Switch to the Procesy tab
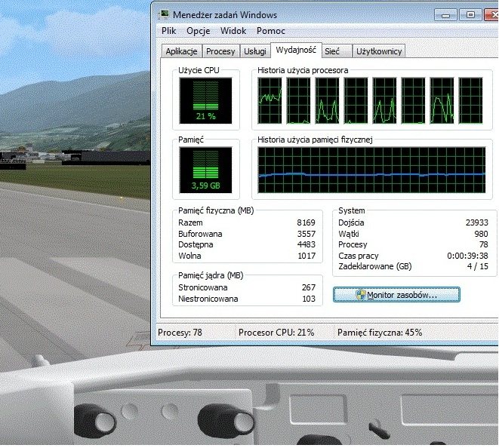 coord(220,51)
